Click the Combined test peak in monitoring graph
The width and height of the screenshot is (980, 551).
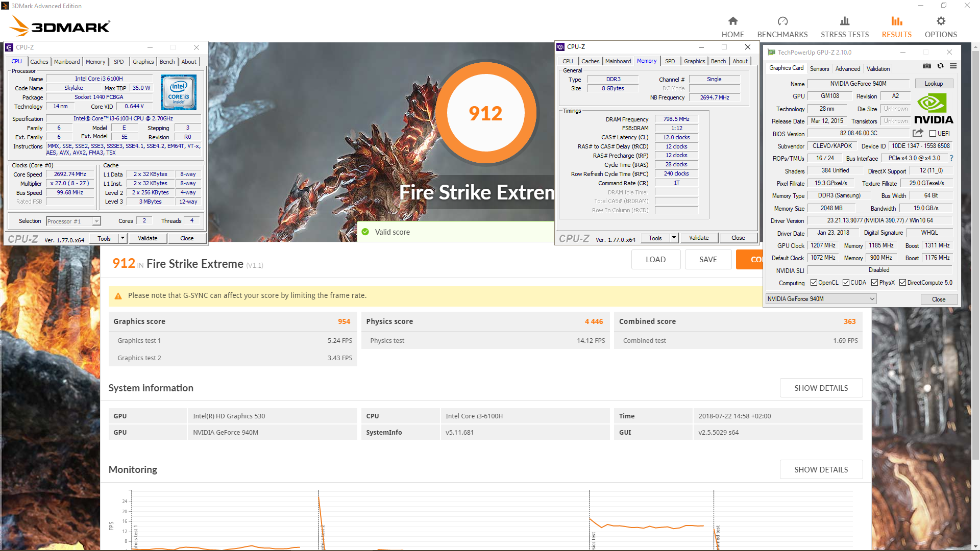click(x=714, y=530)
